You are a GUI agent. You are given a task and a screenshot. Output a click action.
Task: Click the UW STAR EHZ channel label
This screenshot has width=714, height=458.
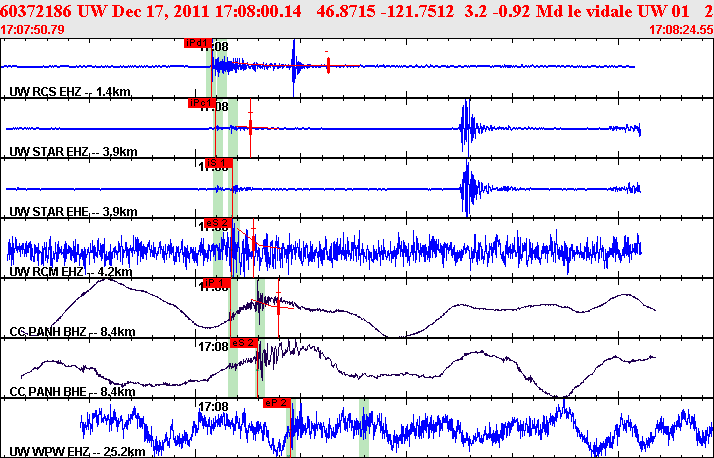click(73, 152)
